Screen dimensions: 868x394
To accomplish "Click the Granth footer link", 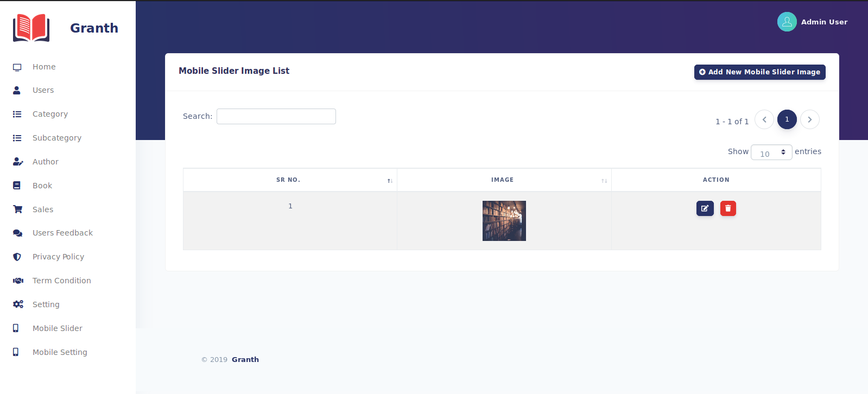I will 245,359.
